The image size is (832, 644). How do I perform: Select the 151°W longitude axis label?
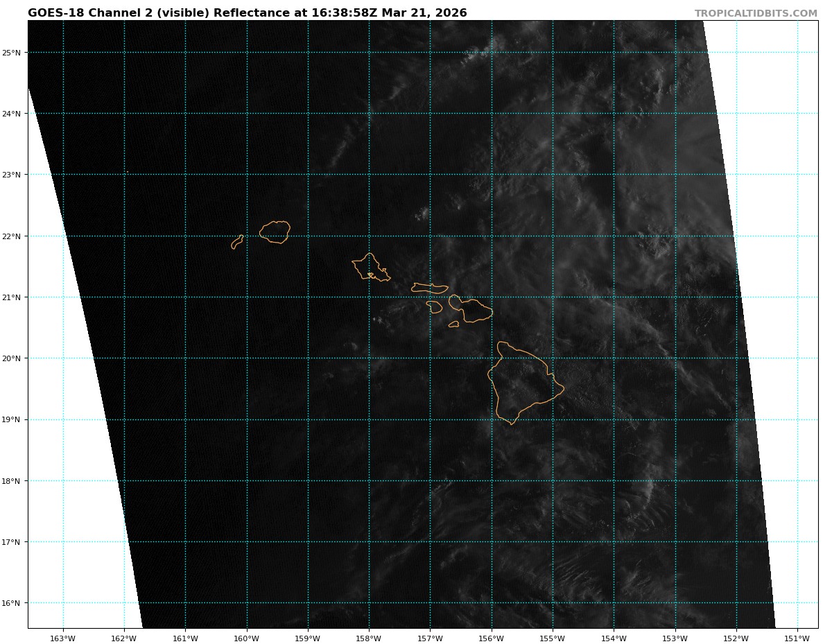coord(797,638)
